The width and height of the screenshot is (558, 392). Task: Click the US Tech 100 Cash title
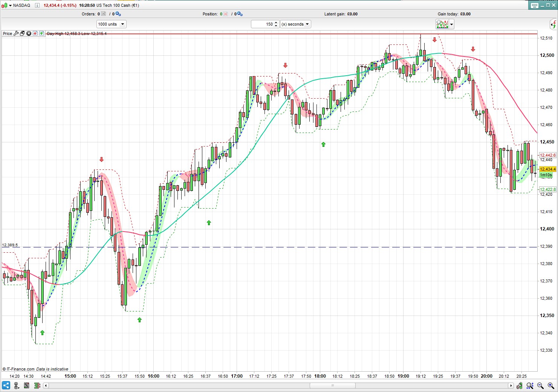tap(118, 5)
